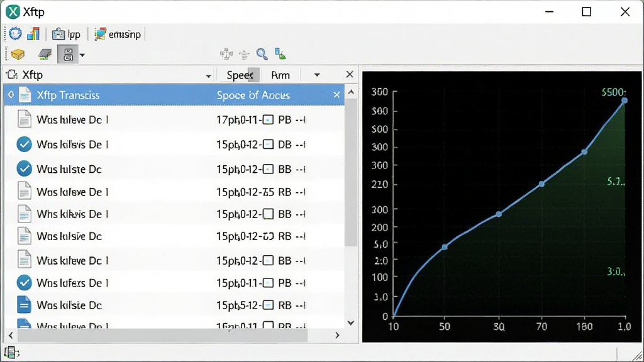Open the dropdown arrow after the Rm tab
Screen dimensions: 644x362
(x=317, y=75)
